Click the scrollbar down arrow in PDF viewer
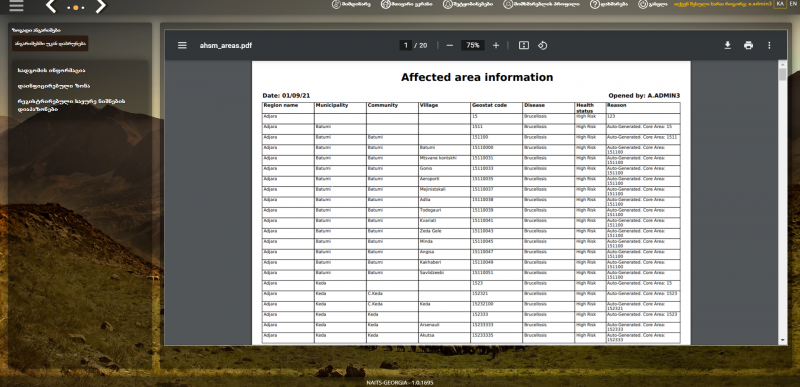Image resolution: width=800 pixels, height=387 pixels. coord(783,341)
